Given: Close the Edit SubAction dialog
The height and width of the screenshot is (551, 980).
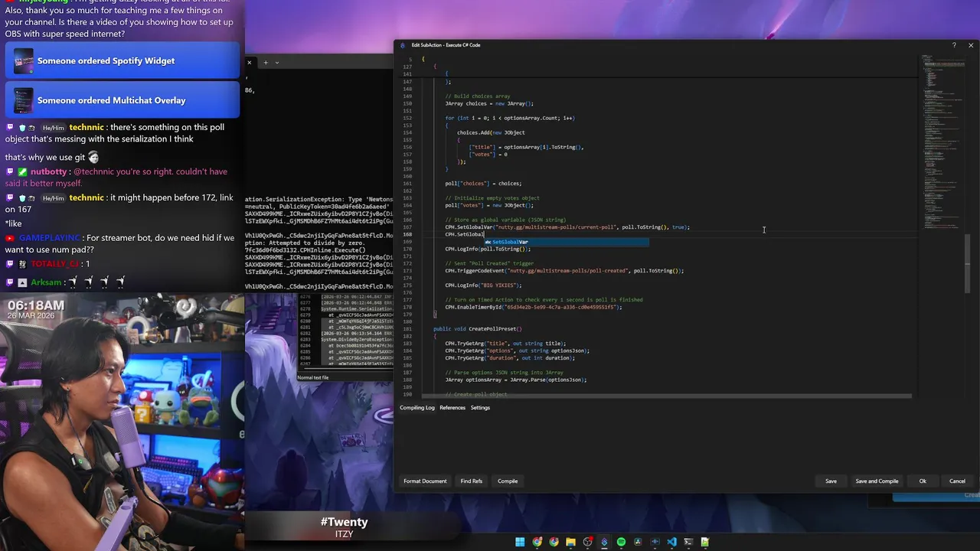Looking at the screenshot, I should pyautogui.click(x=971, y=45).
